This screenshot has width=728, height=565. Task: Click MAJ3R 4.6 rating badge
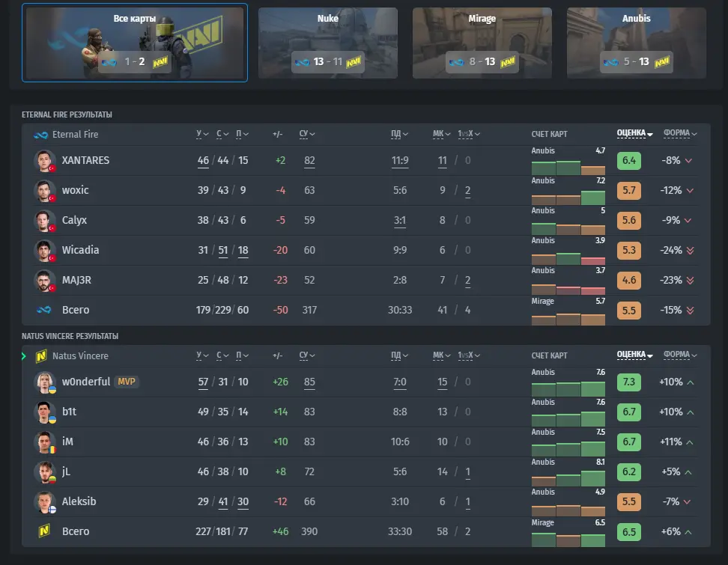pos(628,280)
